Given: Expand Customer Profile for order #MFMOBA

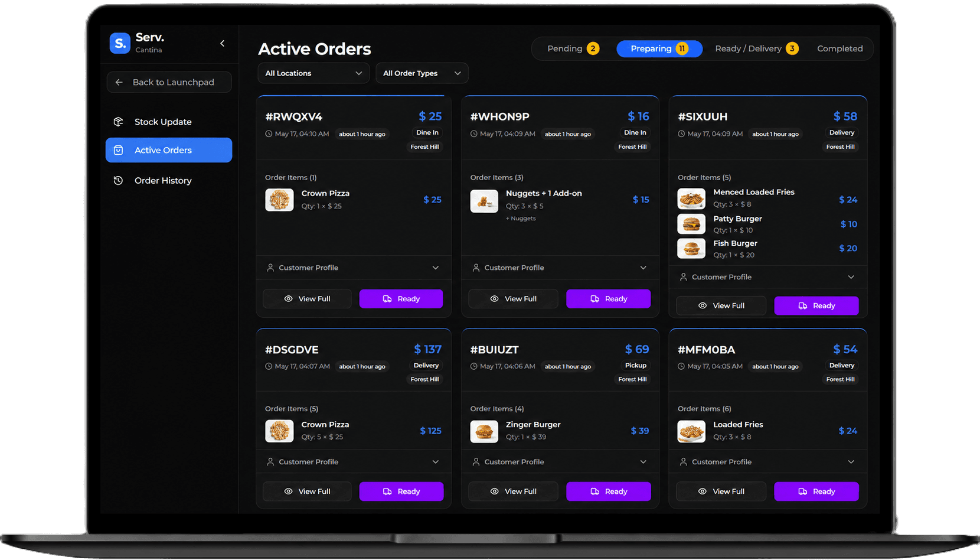Looking at the screenshot, I should click(x=767, y=462).
